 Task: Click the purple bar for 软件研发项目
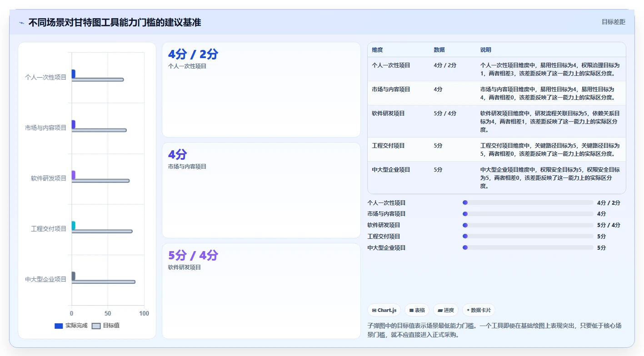point(73,175)
